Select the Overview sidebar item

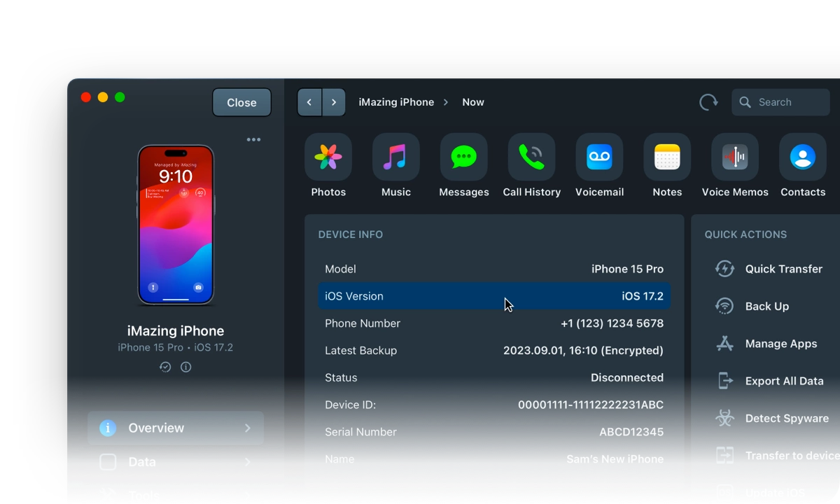[x=175, y=428]
